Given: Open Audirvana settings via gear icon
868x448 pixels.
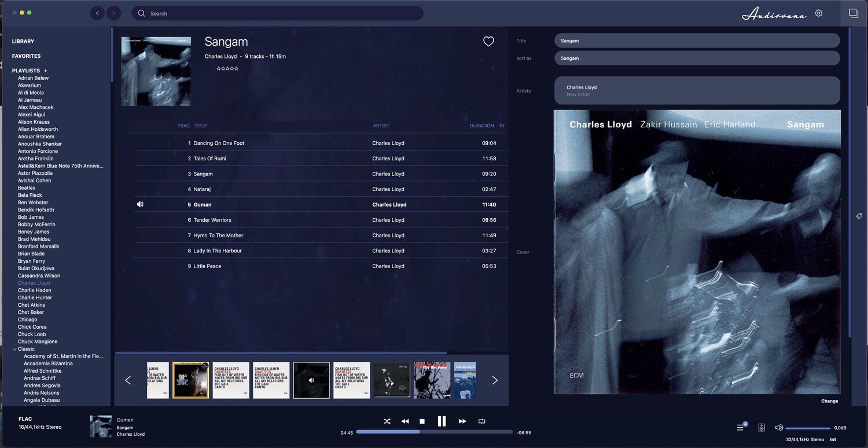Looking at the screenshot, I should (x=818, y=12).
